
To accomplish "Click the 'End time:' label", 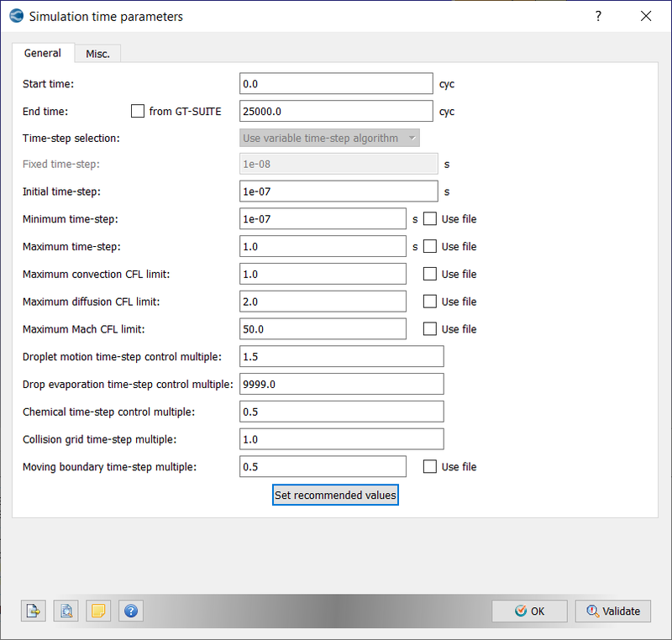I will coord(45,112).
